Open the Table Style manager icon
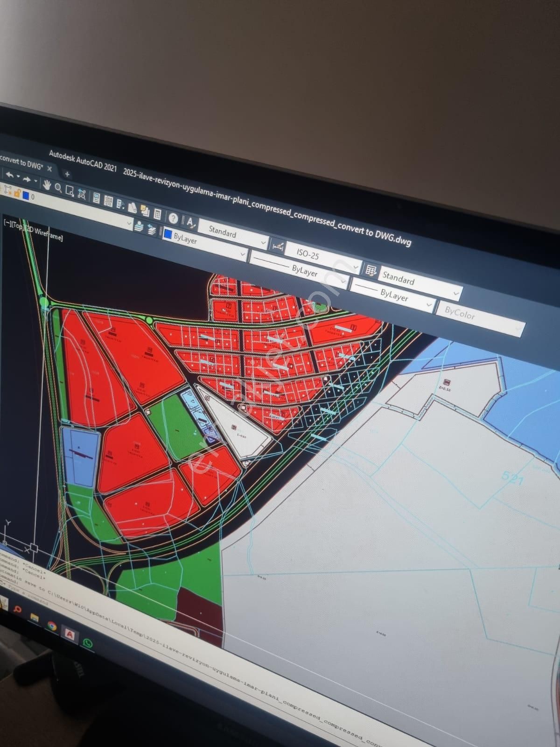The width and height of the screenshot is (560, 747). [x=371, y=270]
